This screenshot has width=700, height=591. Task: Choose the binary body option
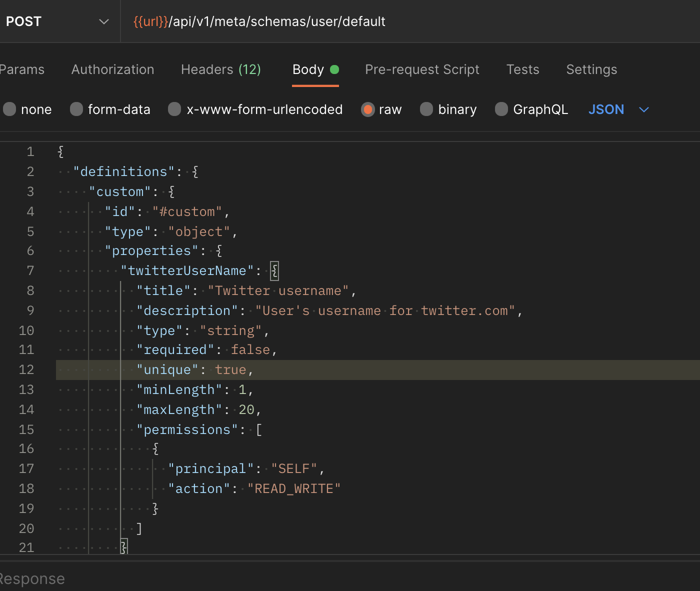pyautogui.click(x=426, y=109)
